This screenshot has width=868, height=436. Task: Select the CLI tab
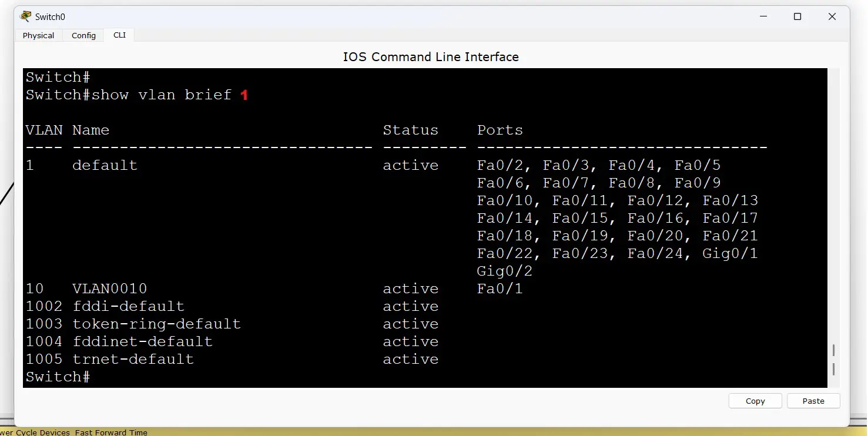119,35
